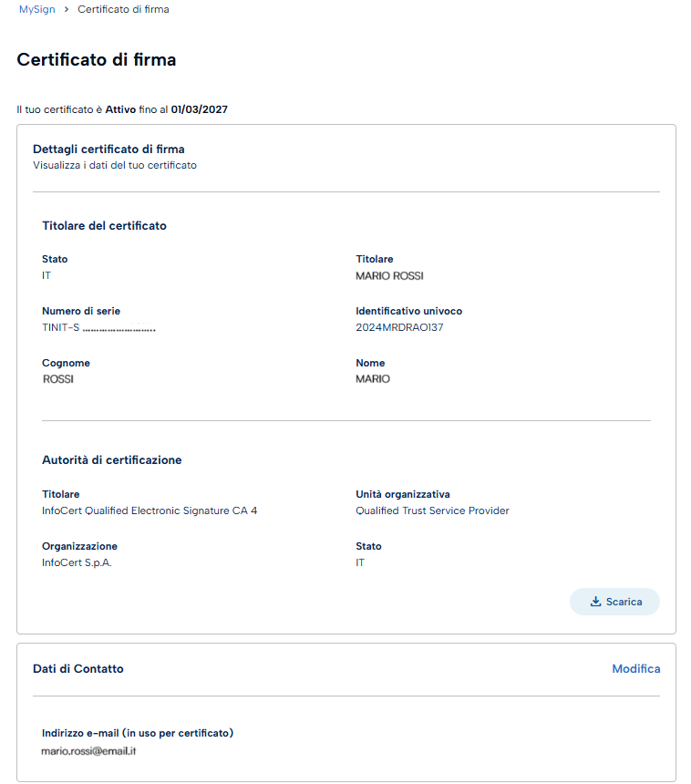Click the Dettagli certificato di firma header
Screen dimensions: 691x784
point(108,149)
